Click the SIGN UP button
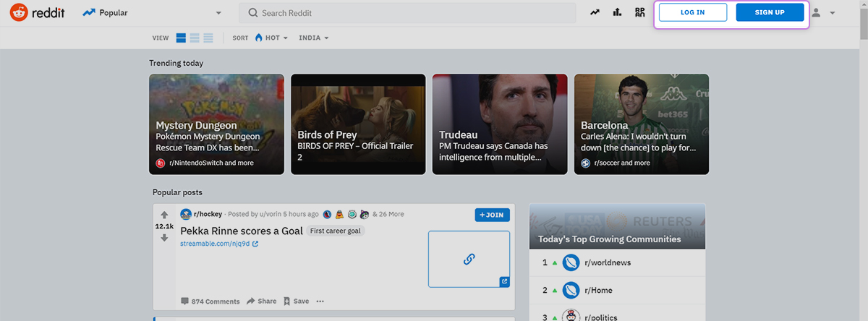The height and width of the screenshot is (321, 868). point(770,12)
